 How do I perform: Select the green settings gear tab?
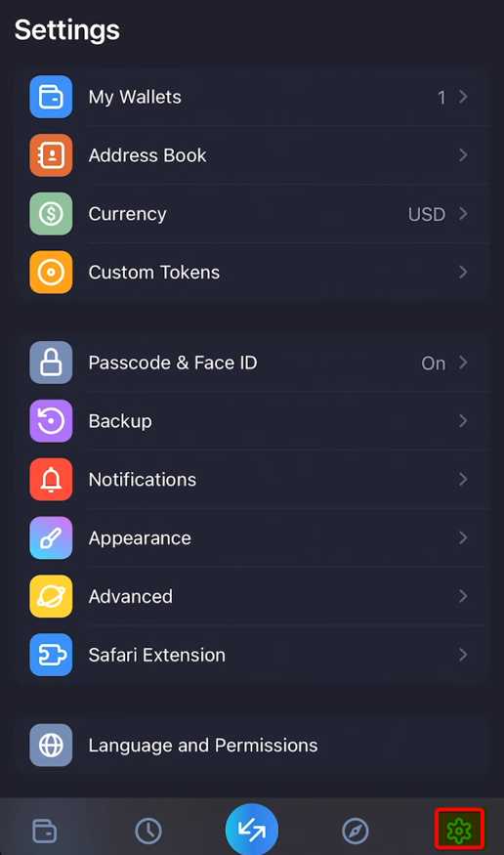tap(459, 830)
